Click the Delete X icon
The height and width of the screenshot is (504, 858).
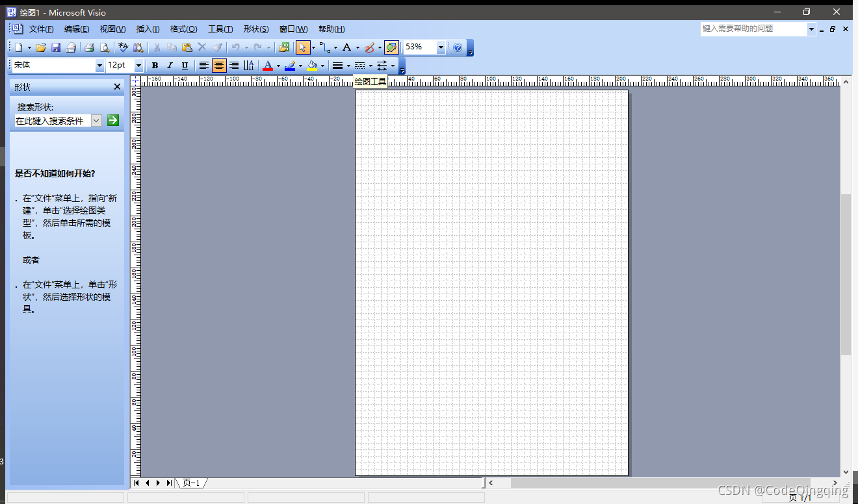pyautogui.click(x=201, y=47)
